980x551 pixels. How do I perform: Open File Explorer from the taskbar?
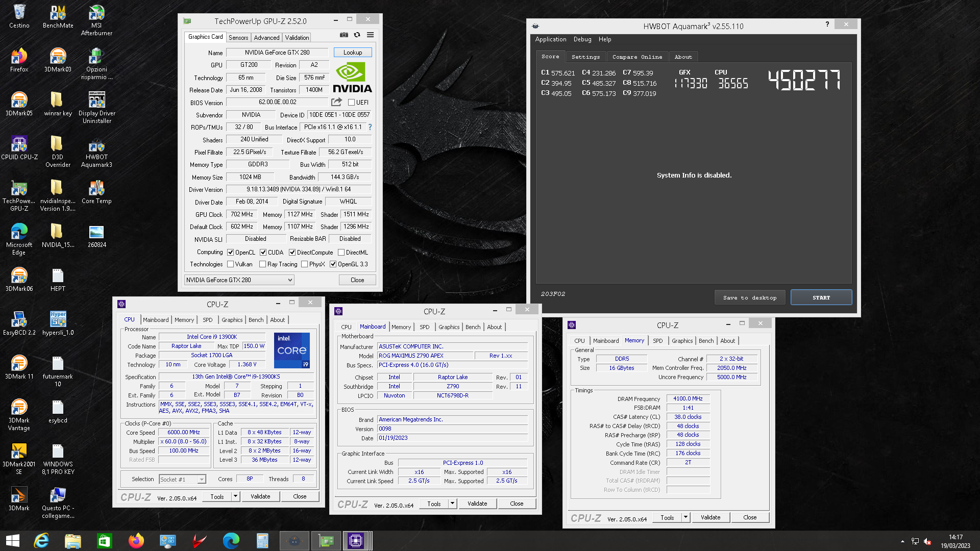coord(73,541)
